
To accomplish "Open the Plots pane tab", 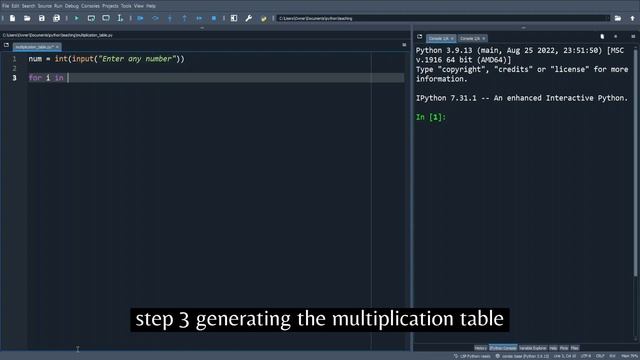I will click(x=564, y=348).
